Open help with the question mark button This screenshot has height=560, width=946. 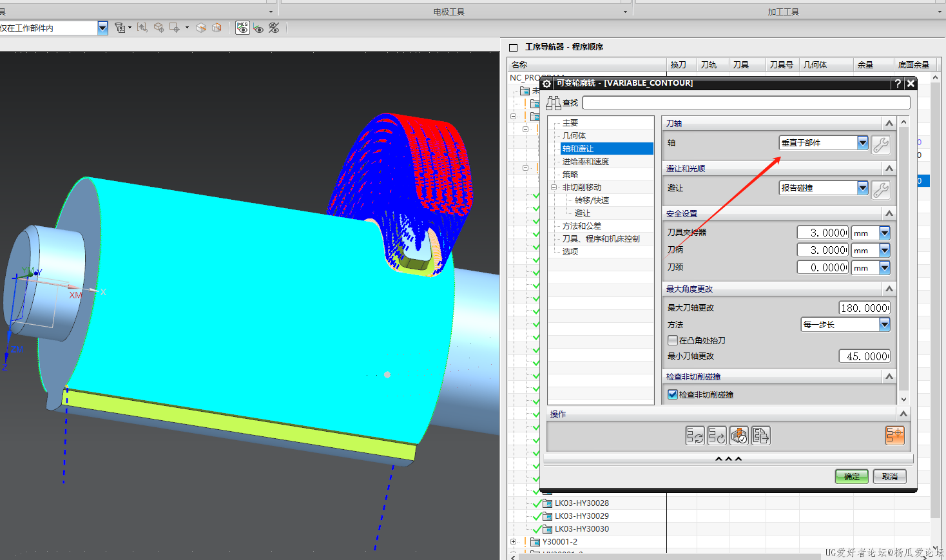click(898, 83)
